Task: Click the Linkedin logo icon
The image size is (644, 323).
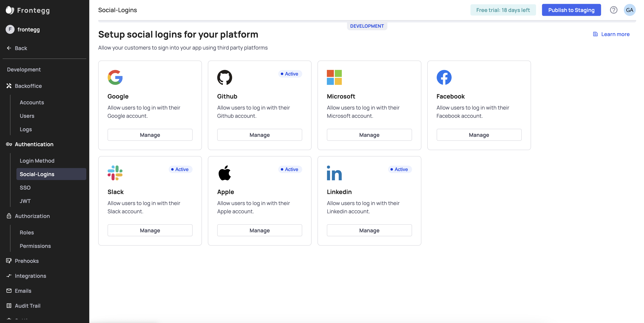Action: point(334,173)
